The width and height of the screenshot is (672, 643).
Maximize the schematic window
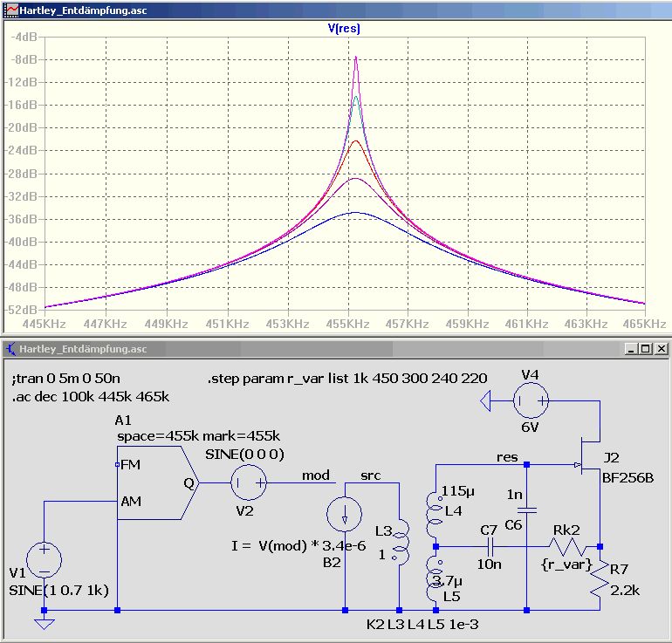tap(646, 349)
